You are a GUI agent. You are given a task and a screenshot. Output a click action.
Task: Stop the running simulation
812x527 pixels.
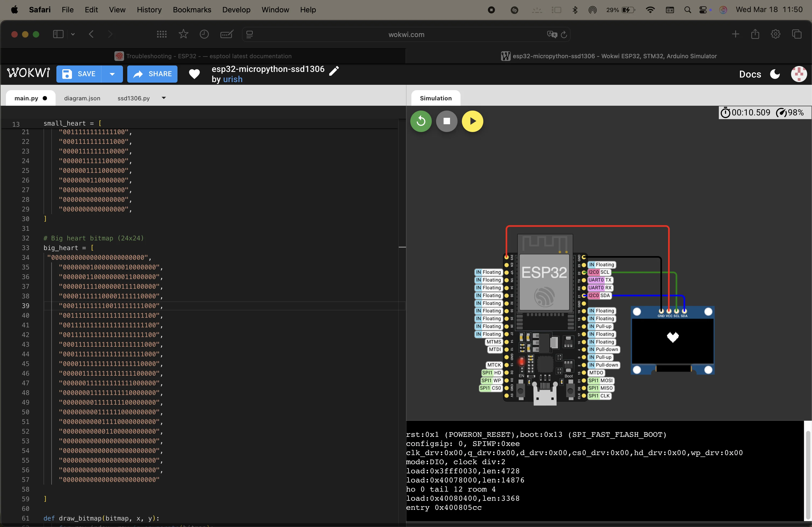coord(446,121)
